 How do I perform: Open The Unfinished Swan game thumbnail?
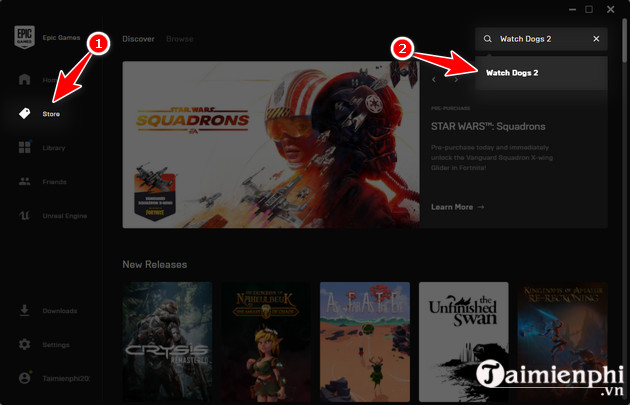point(463,340)
